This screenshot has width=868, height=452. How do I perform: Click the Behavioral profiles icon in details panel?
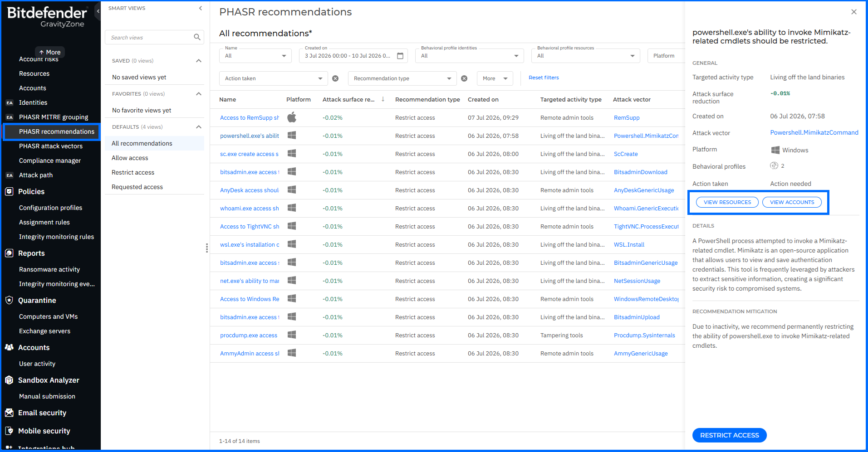pyautogui.click(x=774, y=166)
